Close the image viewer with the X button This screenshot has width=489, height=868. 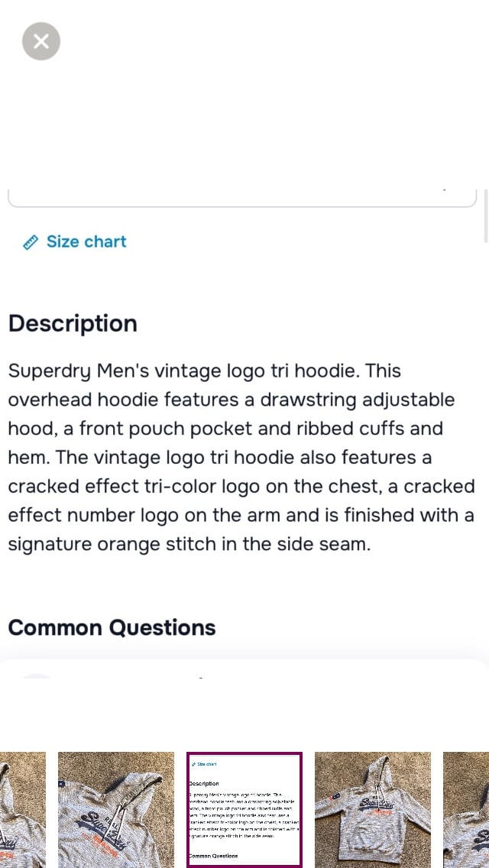(41, 41)
